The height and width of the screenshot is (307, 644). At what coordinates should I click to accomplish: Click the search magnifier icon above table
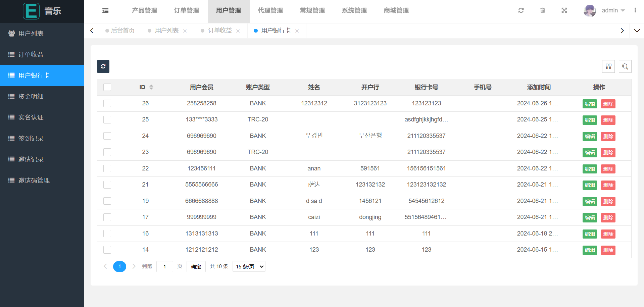click(x=625, y=66)
